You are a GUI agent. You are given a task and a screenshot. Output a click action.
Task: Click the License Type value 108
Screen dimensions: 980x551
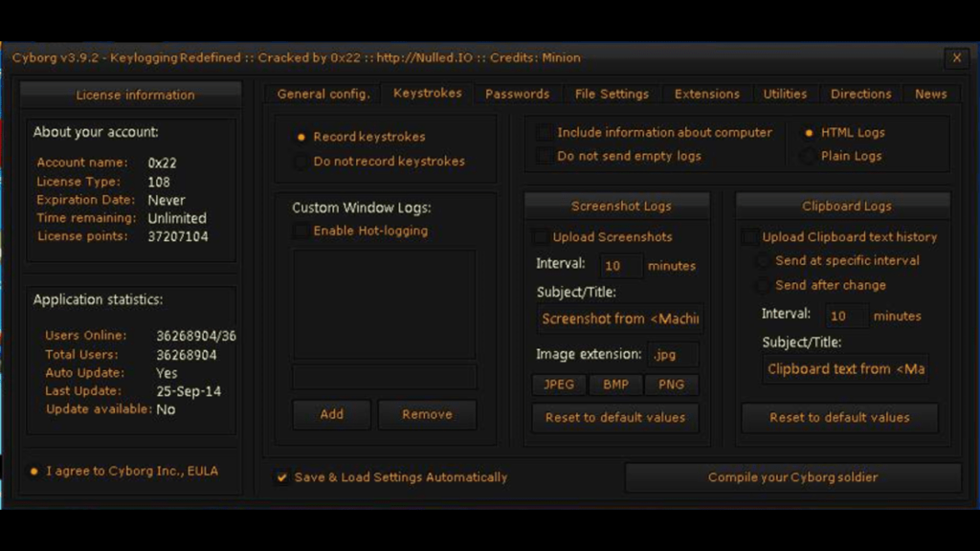(x=159, y=182)
